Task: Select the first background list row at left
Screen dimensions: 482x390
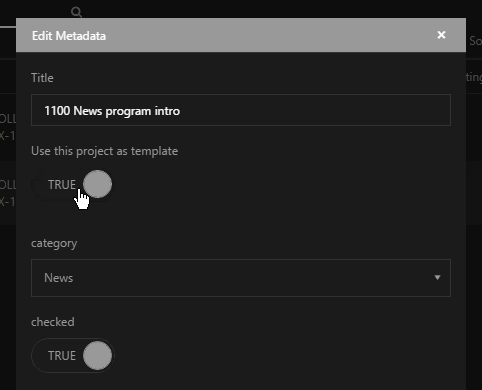Action: 8,127
